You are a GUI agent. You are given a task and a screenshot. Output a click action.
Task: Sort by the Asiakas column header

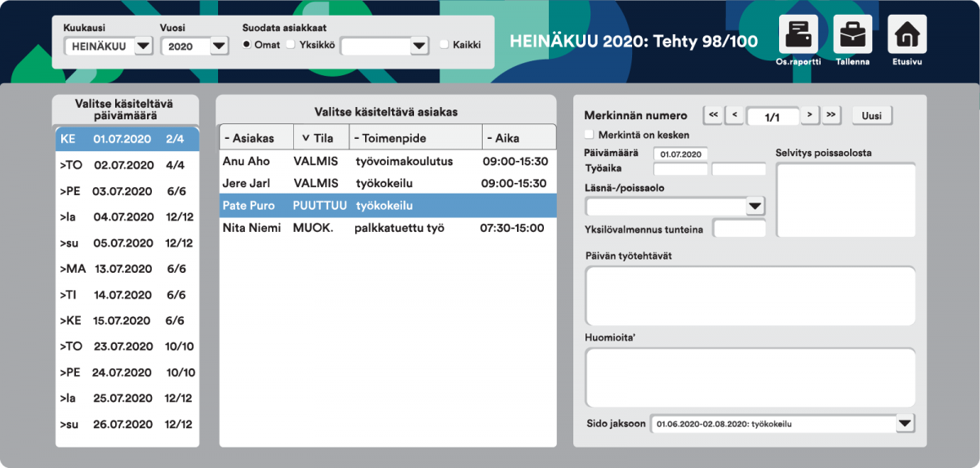(x=249, y=138)
